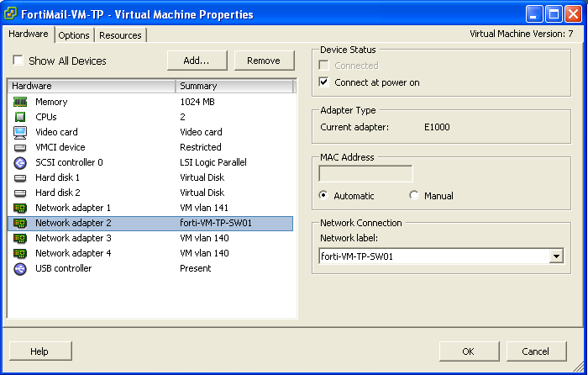This screenshot has width=588, height=375.
Task: Select the Memory row label
Action: pos(51,102)
